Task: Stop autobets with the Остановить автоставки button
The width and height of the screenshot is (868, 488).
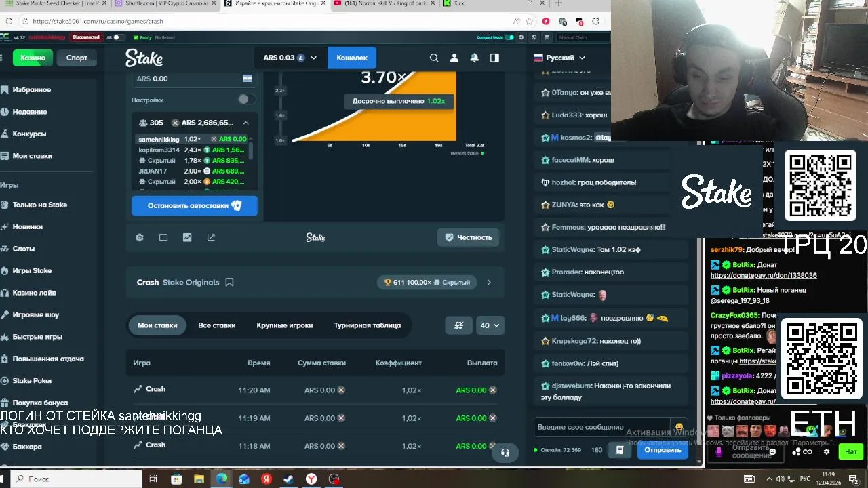Action: click(x=195, y=205)
